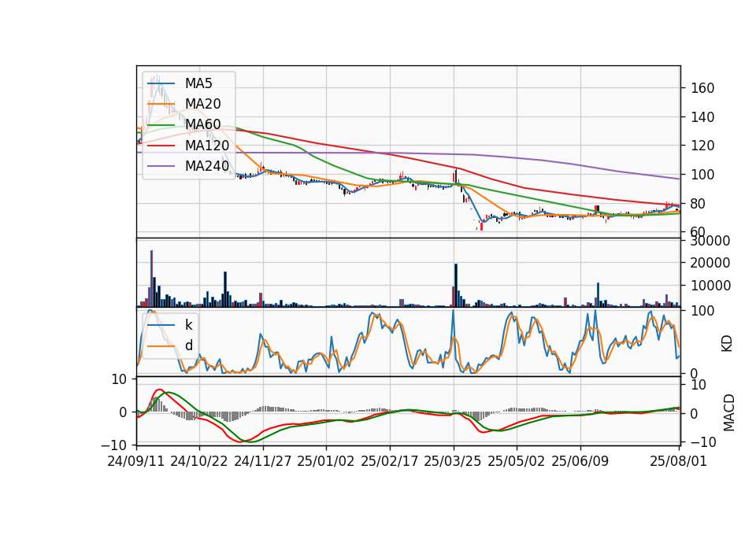Click the 25/02/17 date label

pyautogui.click(x=390, y=461)
